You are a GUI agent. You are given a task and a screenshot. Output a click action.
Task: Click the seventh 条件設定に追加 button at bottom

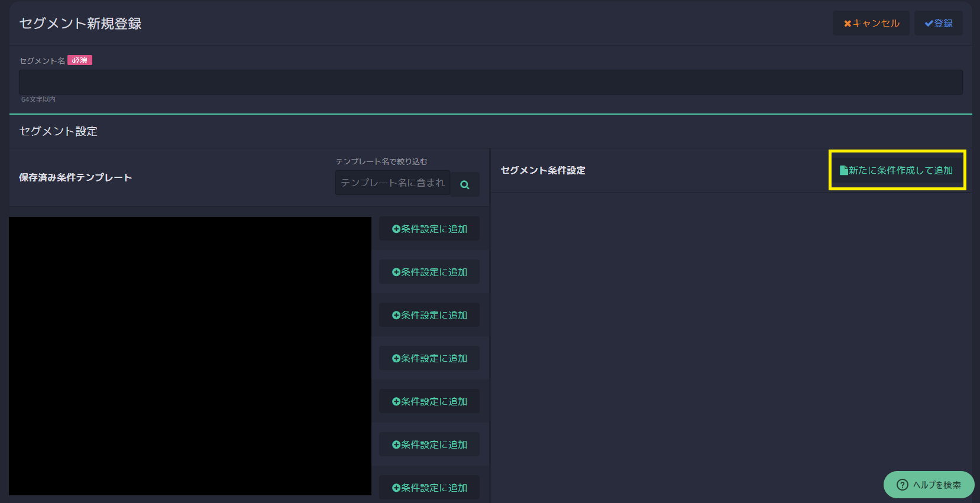429,488
